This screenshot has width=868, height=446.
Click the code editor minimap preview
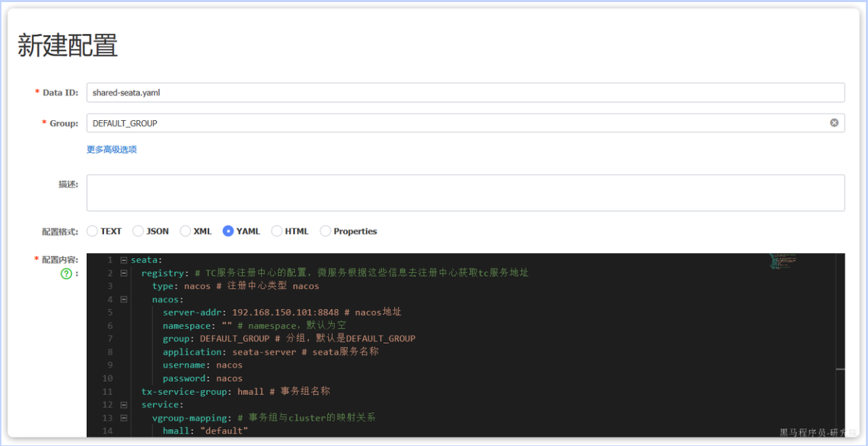click(783, 262)
